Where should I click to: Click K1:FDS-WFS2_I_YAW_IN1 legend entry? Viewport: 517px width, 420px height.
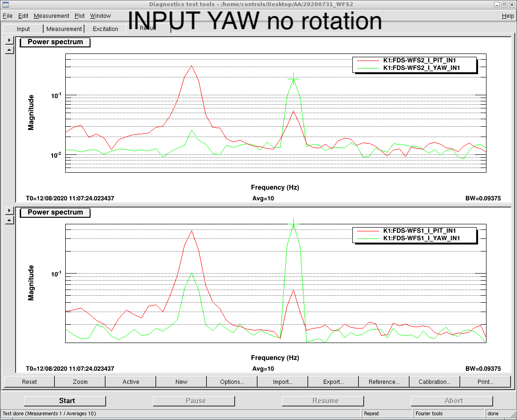click(421, 68)
